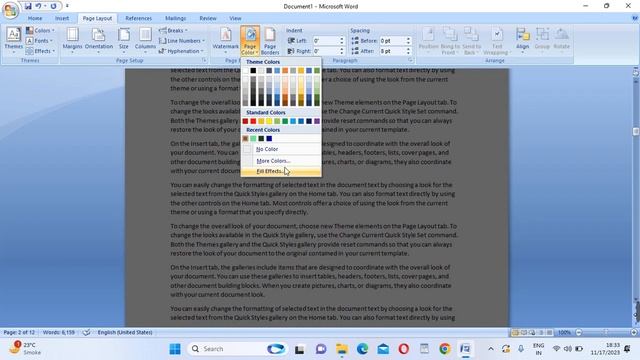Redo using Quick Access toolbar
This screenshot has height=360, width=640.
point(53,6)
